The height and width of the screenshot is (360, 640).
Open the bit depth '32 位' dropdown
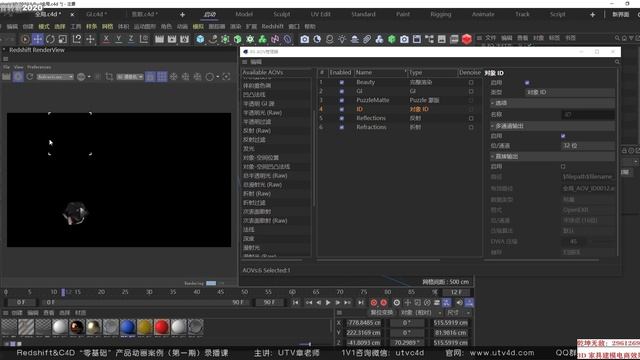coord(588,146)
